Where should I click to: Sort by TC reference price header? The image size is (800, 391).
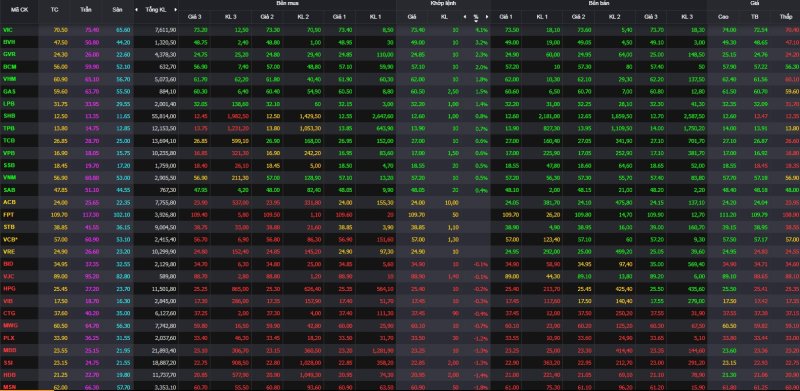click(x=55, y=10)
